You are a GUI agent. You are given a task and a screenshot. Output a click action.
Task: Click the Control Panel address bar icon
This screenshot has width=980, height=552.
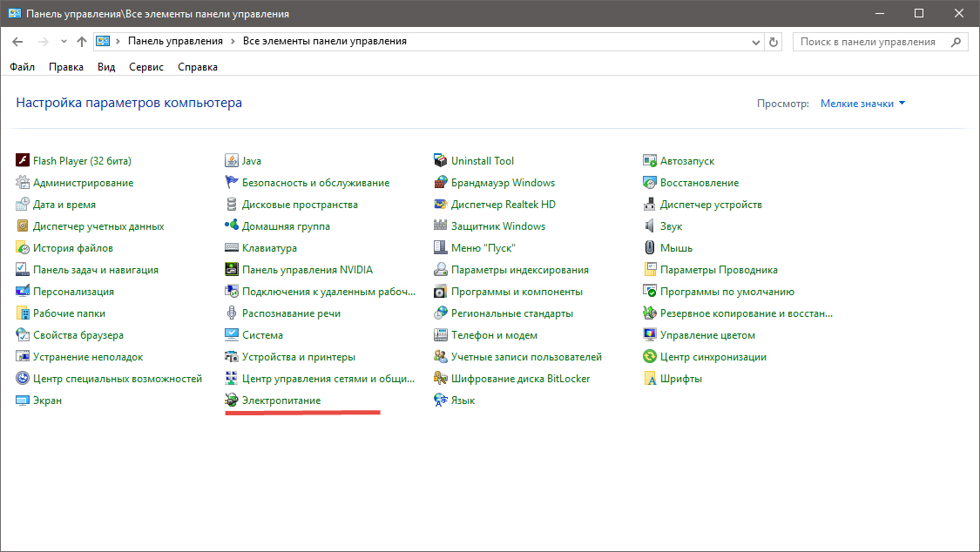pyautogui.click(x=103, y=41)
